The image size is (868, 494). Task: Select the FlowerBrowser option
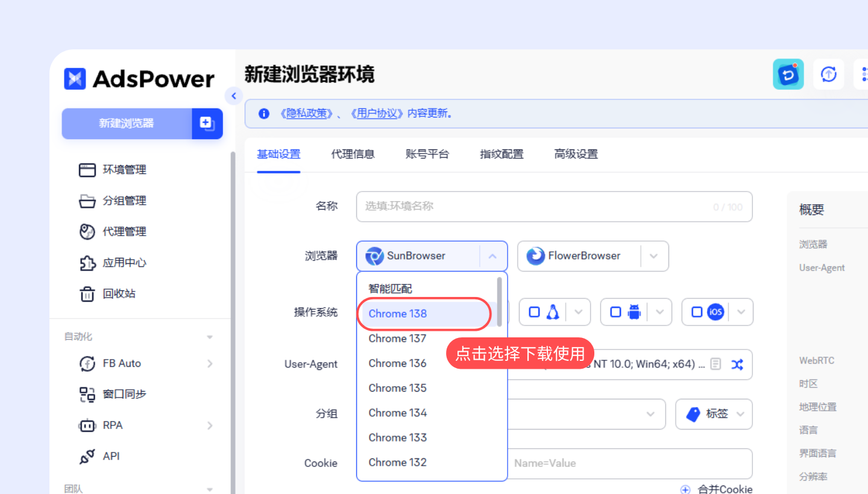[x=579, y=256]
